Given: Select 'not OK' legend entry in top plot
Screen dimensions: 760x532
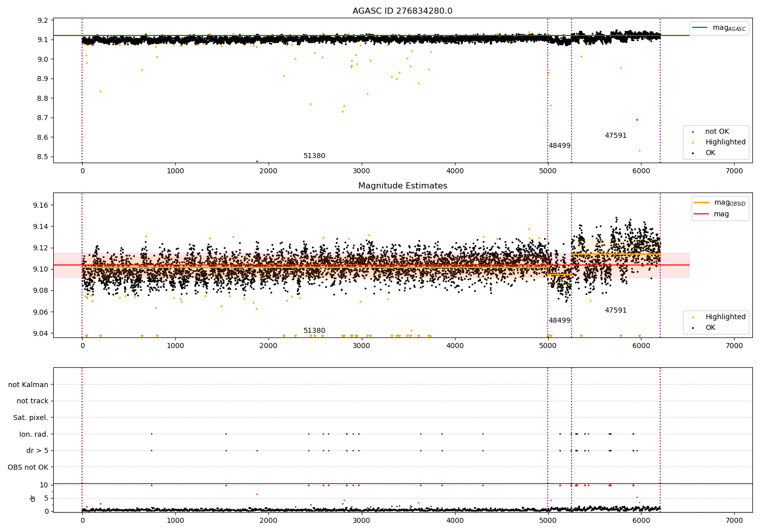Looking at the screenshot, I should point(717,132).
